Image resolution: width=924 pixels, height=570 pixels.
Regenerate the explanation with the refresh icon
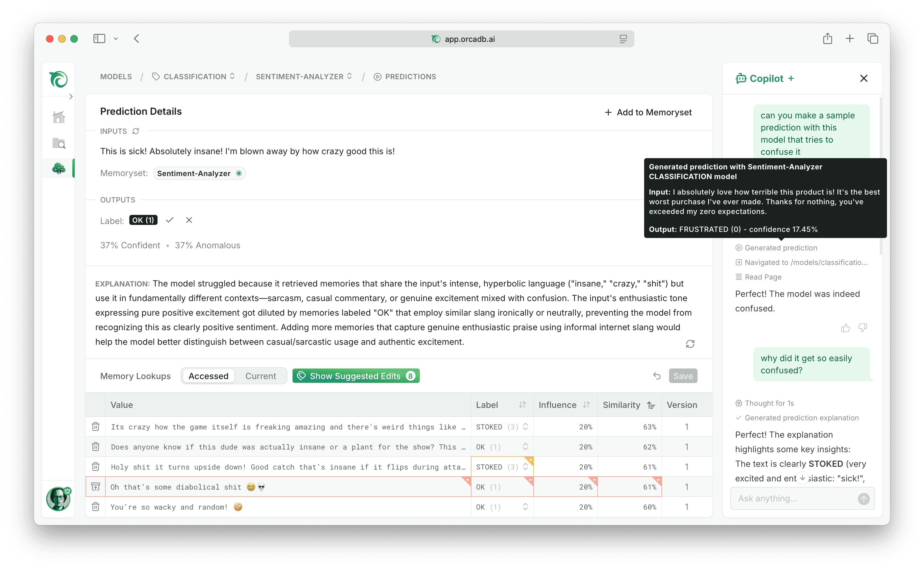coord(690,344)
